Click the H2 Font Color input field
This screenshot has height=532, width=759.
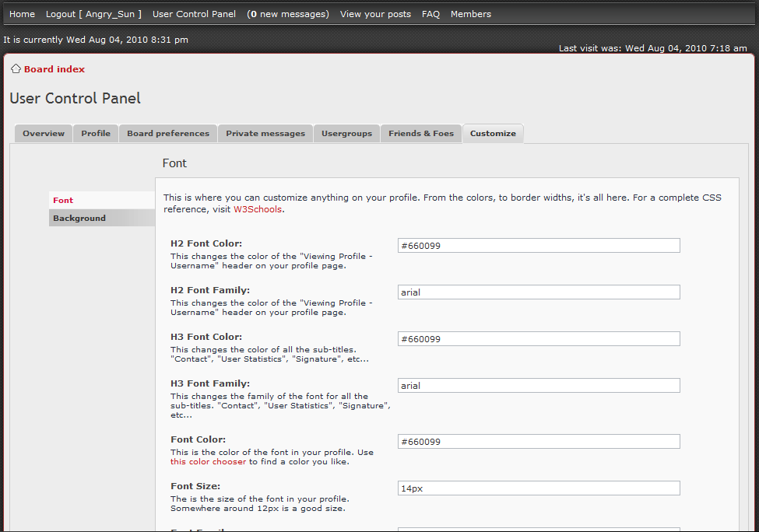click(x=538, y=246)
